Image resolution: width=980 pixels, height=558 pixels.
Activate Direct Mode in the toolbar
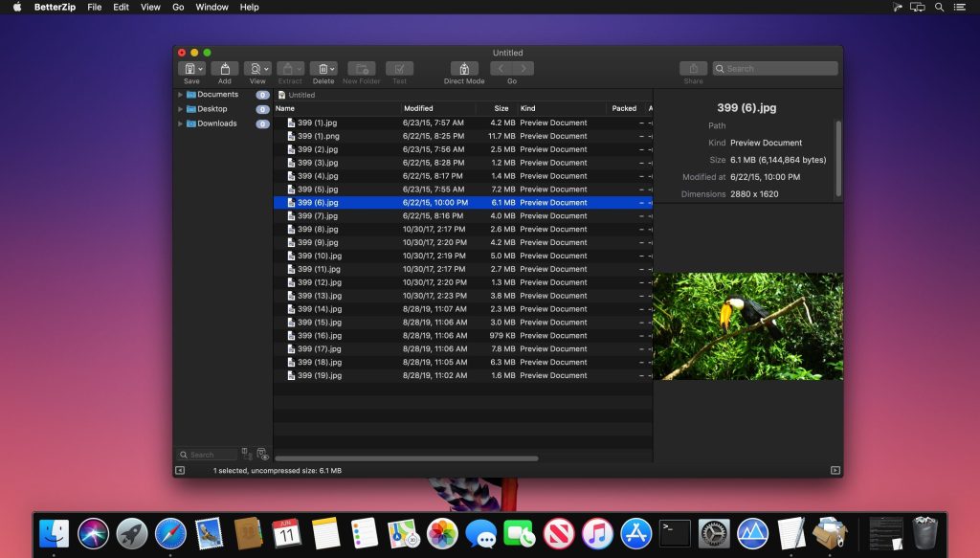point(464,68)
